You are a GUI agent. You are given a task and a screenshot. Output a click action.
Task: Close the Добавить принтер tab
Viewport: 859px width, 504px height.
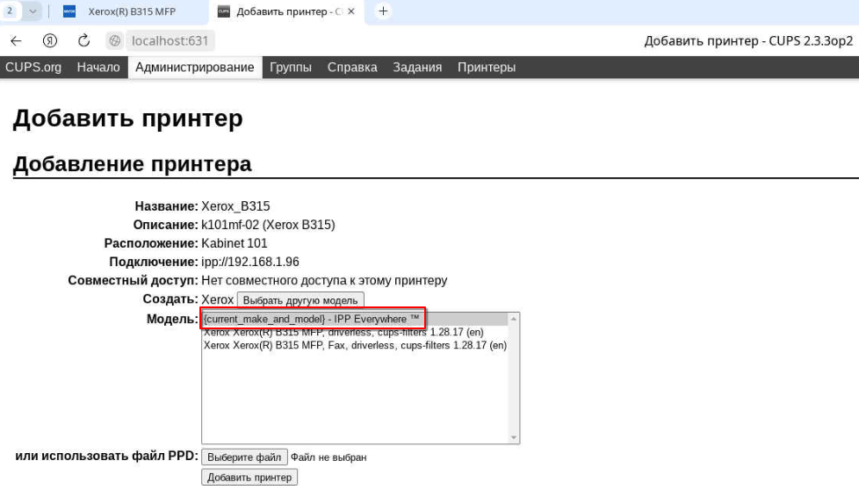point(351,11)
